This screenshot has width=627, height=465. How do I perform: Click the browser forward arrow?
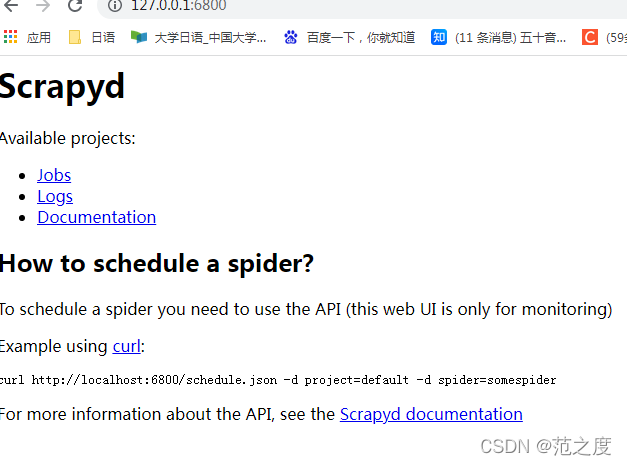(43, 6)
